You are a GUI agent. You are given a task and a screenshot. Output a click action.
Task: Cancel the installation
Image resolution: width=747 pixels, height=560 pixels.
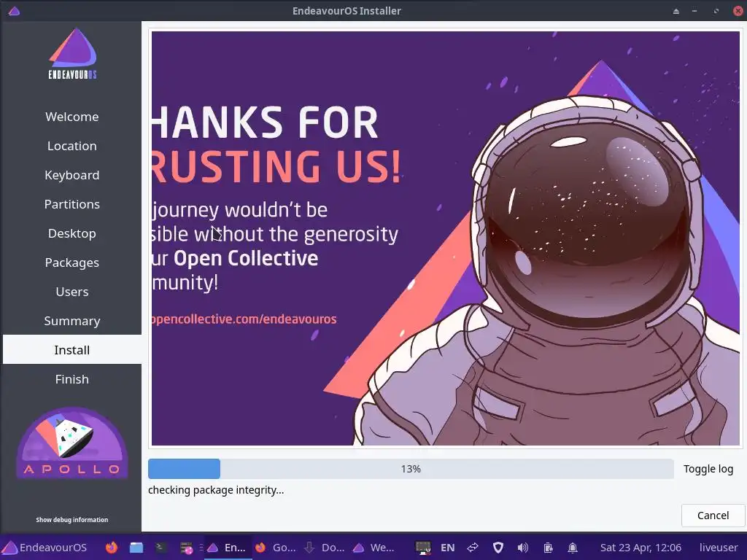coord(713,516)
